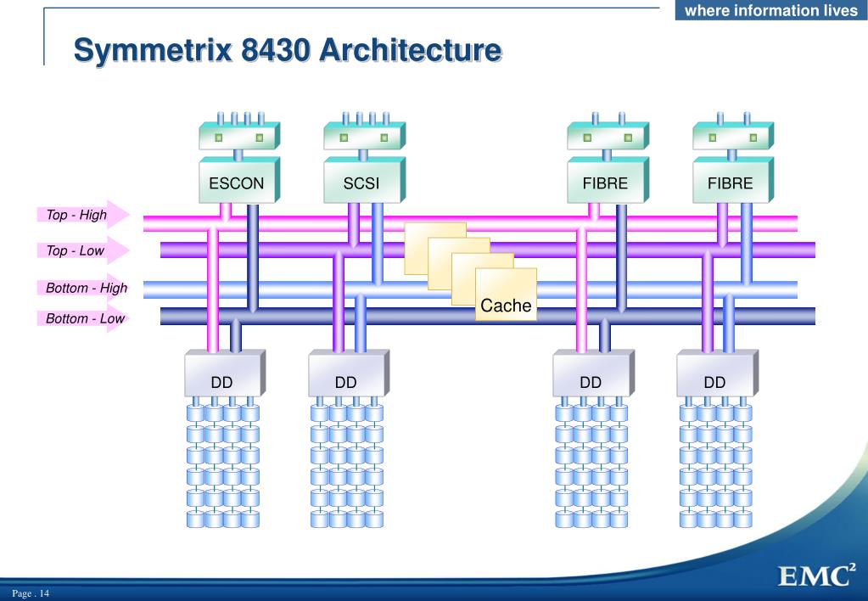The image size is (868, 601).
Task: Click the Top - Low arrow label
Action: coord(83,250)
